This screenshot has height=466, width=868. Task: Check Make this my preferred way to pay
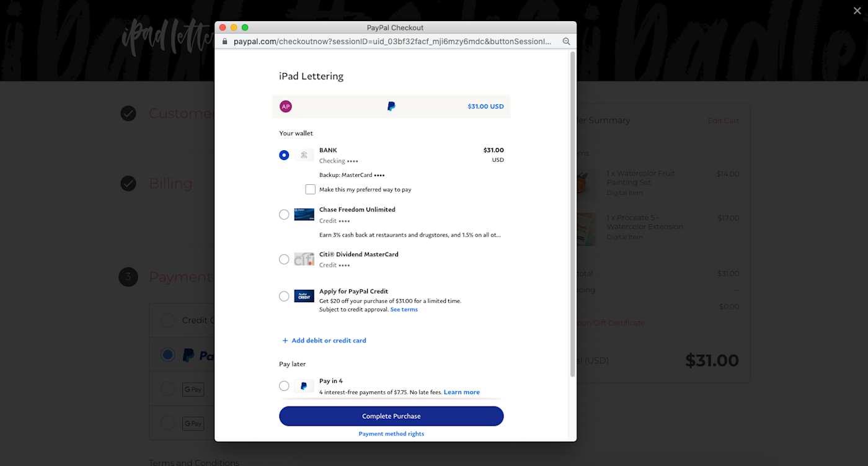point(311,189)
